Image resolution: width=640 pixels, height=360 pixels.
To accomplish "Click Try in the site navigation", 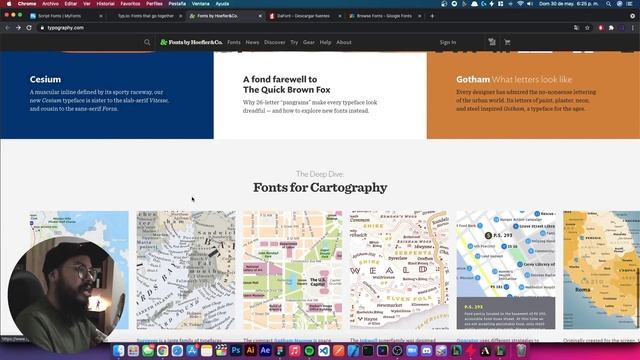I will click(x=294, y=42).
